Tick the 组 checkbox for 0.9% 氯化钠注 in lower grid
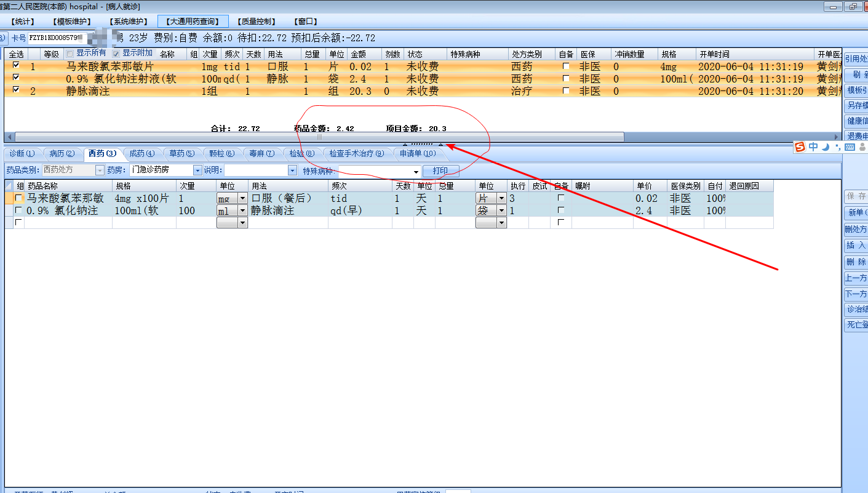The height and width of the screenshot is (493, 868). point(19,210)
